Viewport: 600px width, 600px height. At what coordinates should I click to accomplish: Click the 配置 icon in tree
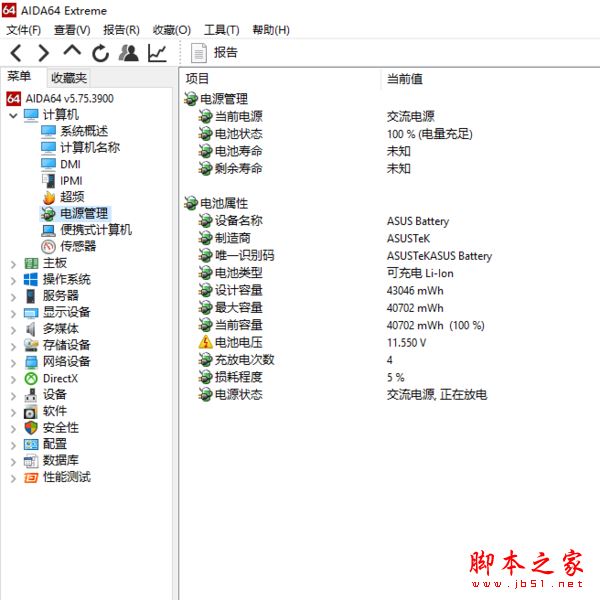31,444
